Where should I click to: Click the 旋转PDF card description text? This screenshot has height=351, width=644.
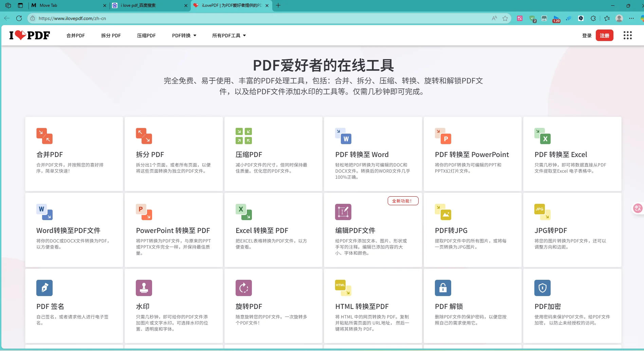(272, 320)
